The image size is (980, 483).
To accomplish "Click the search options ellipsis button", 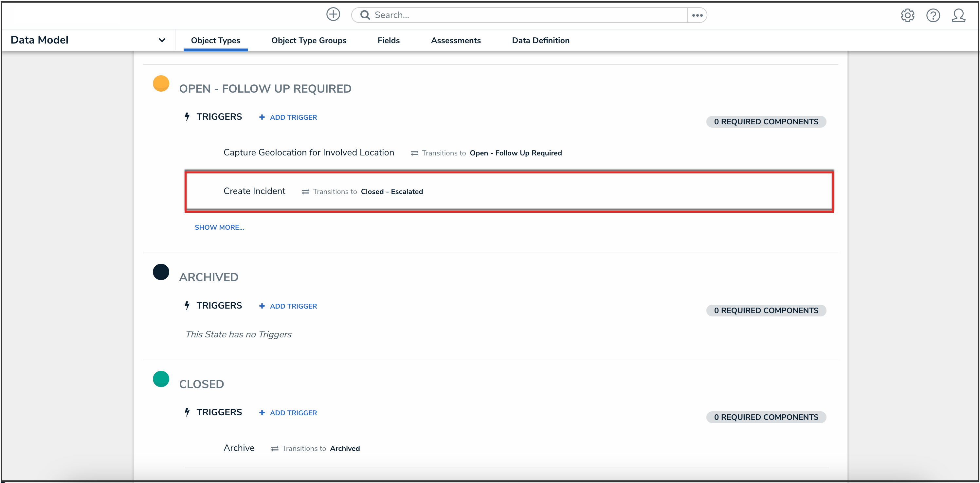I will pyautogui.click(x=697, y=15).
